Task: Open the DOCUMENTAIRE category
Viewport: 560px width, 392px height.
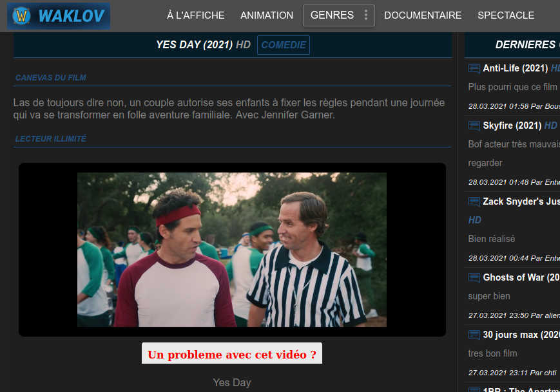Action: (423, 15)
